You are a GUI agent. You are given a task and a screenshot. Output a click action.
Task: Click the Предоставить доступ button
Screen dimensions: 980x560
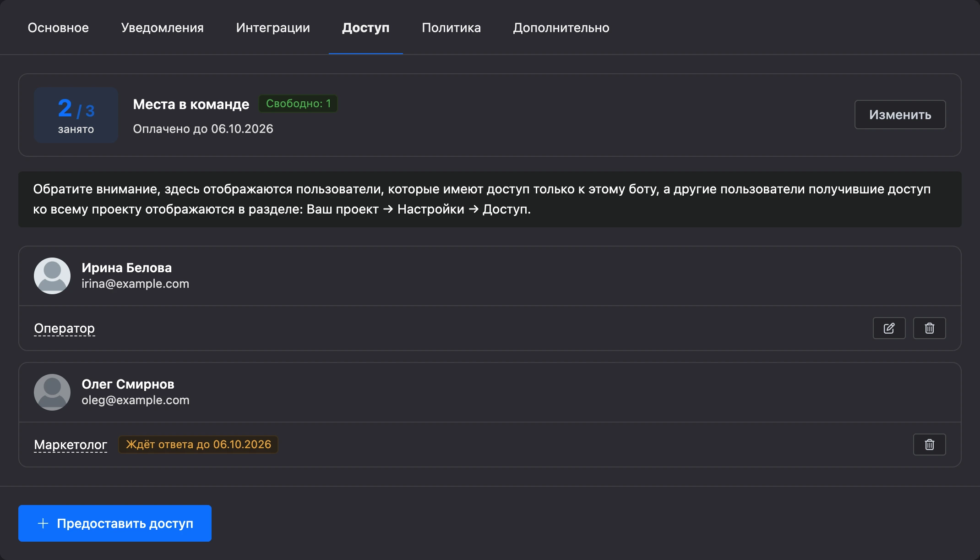point(115,523)
